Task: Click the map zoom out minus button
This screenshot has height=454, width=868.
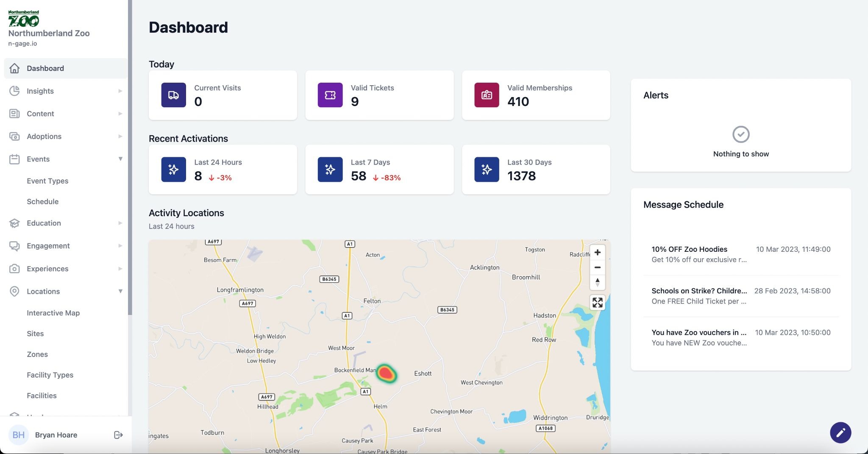Action: click(597, 267)
